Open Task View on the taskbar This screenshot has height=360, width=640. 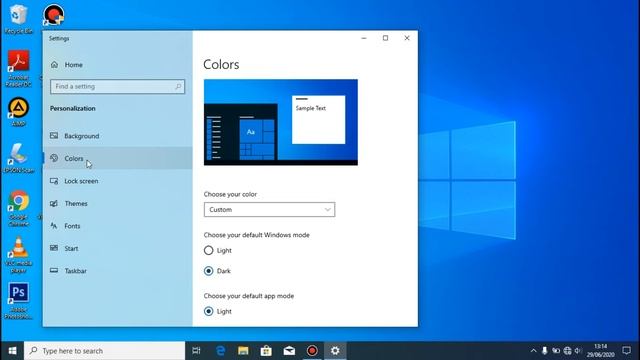196,351
